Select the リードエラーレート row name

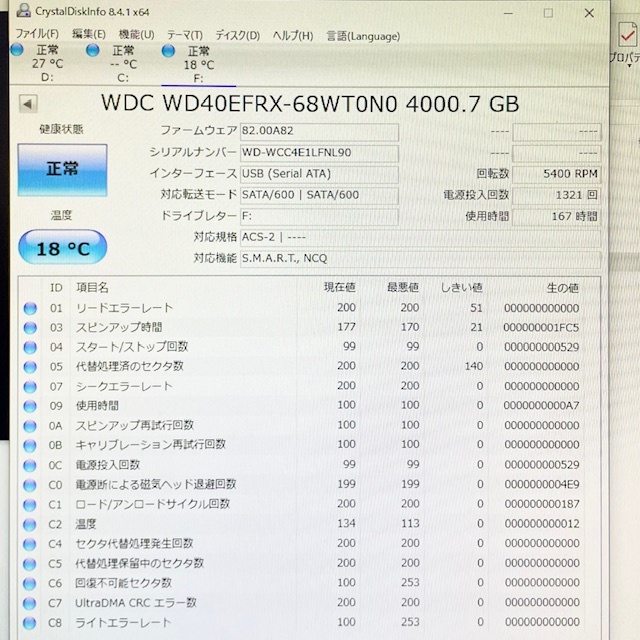(124, 308)
